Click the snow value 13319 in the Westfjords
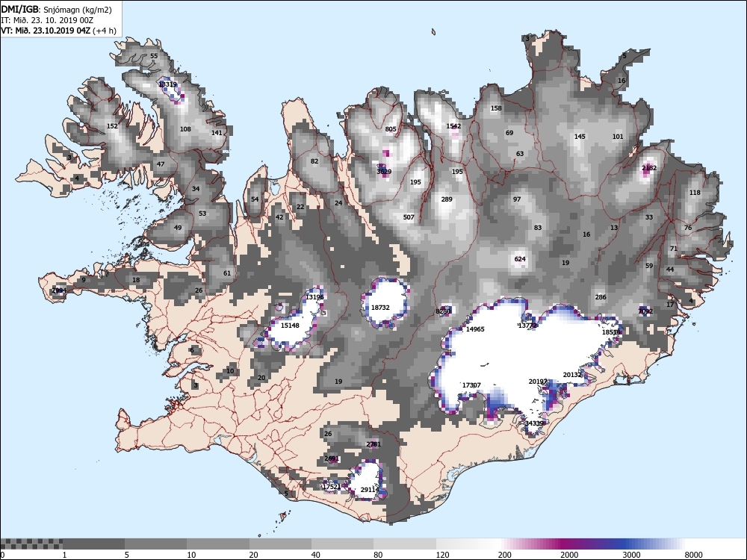747x560 pixels. click(x=167, y=84)
